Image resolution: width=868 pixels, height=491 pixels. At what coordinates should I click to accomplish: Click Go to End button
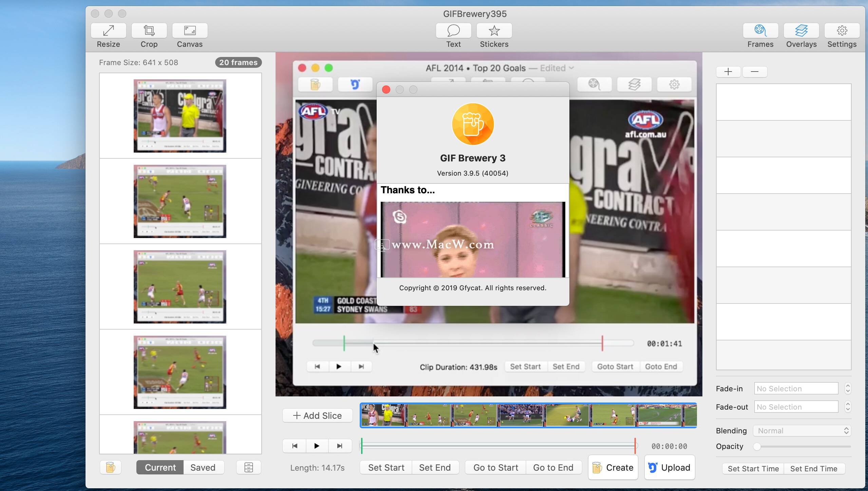coord(553,467)
